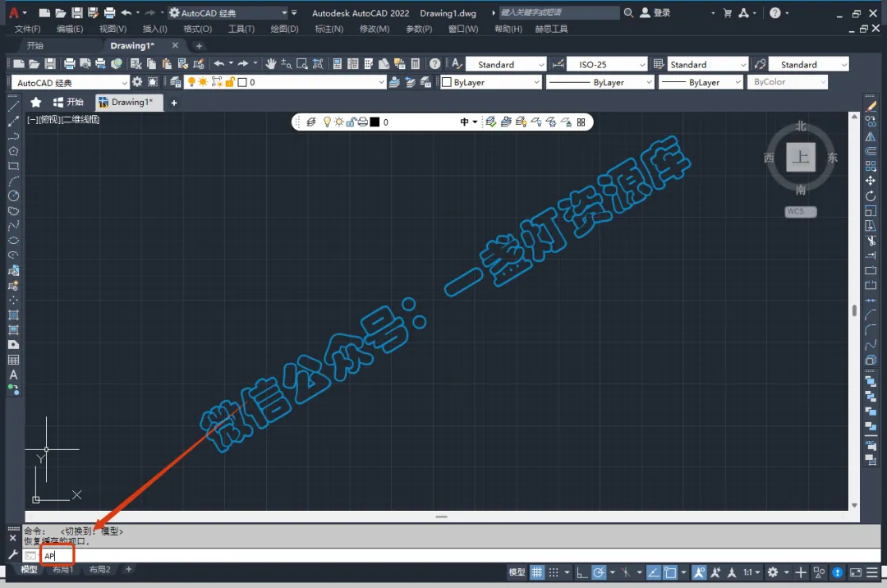Expand the layer 0 dropdown list
Image resolution: width=887 pixels, height=588 pixels.
(x=381, y=83)
